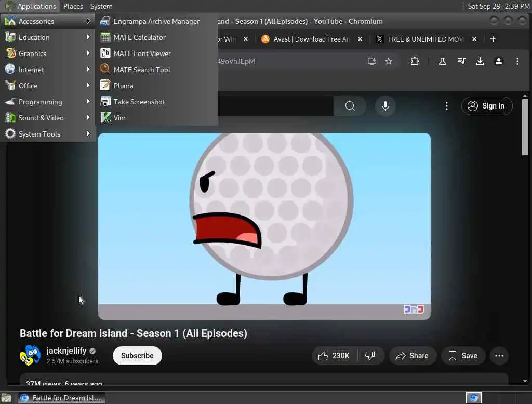Open Chrome Labs flask icon
This screenshot has height=404, width=532.
point(443,61)
